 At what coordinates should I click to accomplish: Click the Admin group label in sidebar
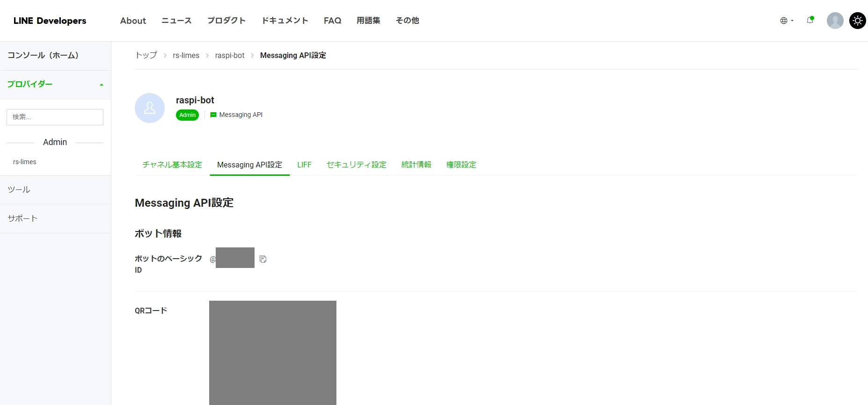pos(55,142)
